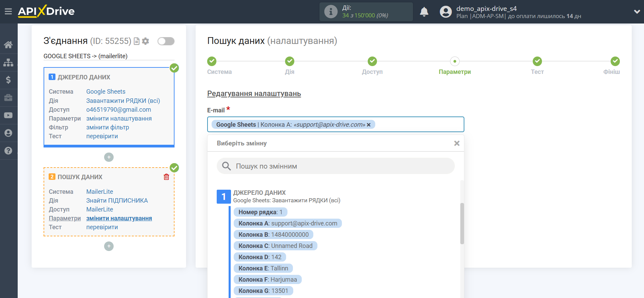Screen dimensions: 644x298
Task: Open Завантажити РЯДКИ (всі) action link
Action: point(123,101)
